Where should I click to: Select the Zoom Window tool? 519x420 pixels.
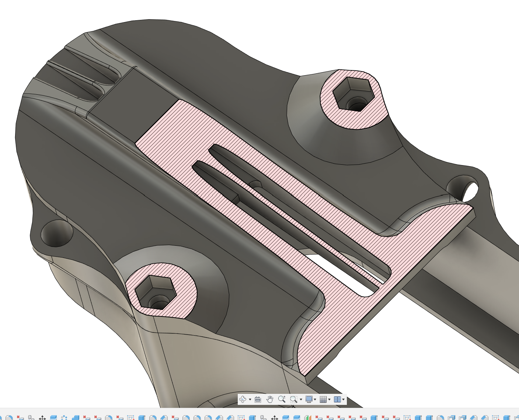293,399
